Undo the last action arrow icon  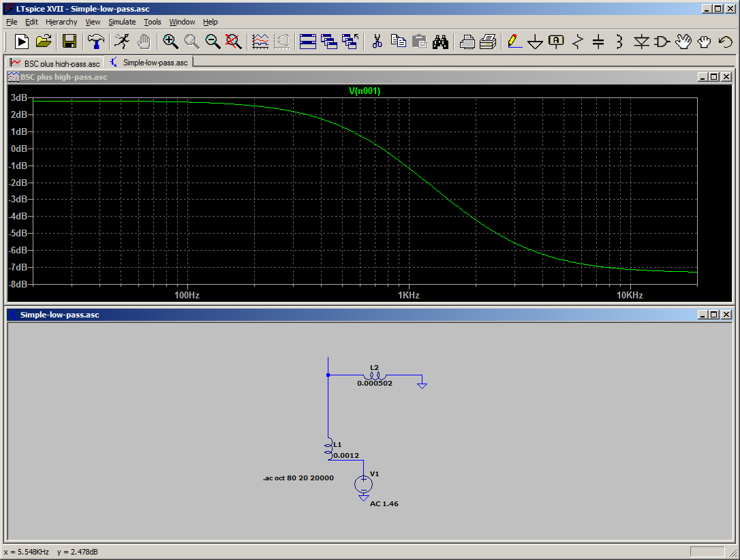[726, 42]
